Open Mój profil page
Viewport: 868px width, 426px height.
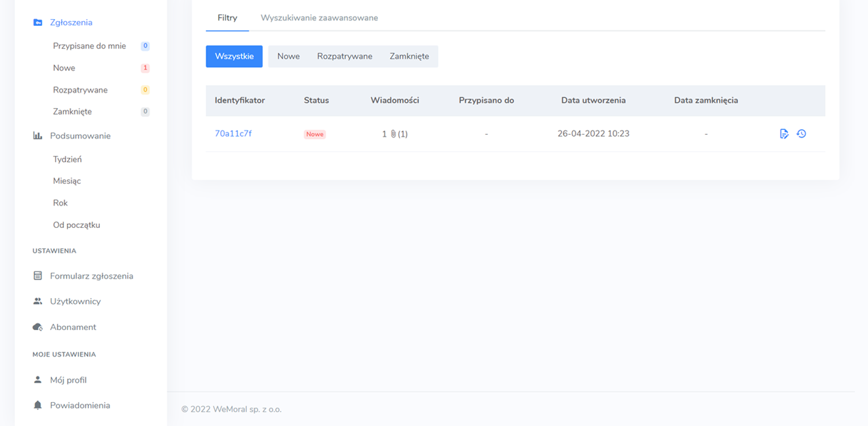69,380
